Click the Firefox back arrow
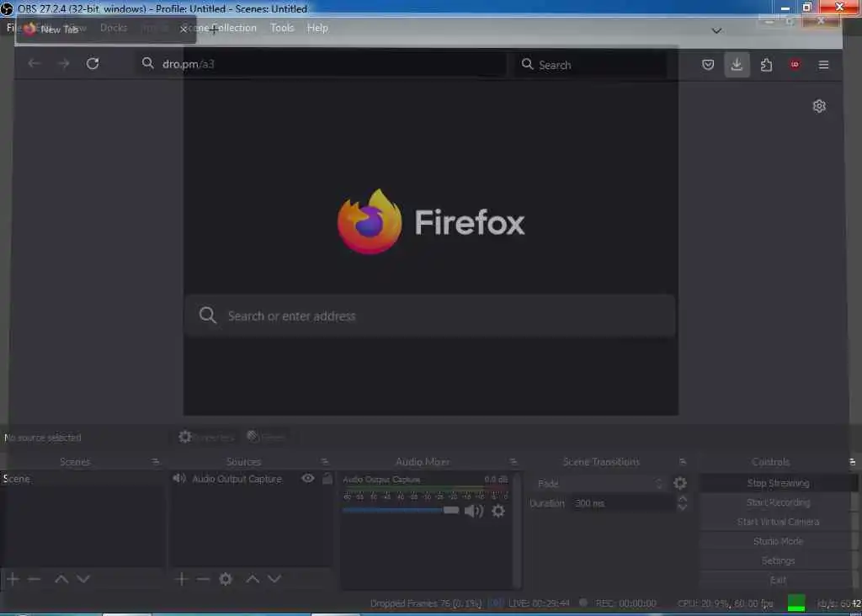The width and height of the screenshot is (862, 616). (34, 64)
